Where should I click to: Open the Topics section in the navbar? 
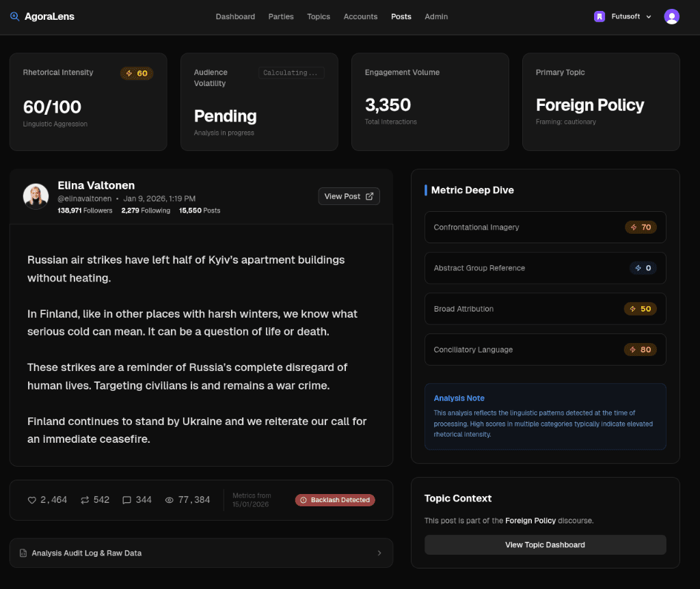click(319, 16)
